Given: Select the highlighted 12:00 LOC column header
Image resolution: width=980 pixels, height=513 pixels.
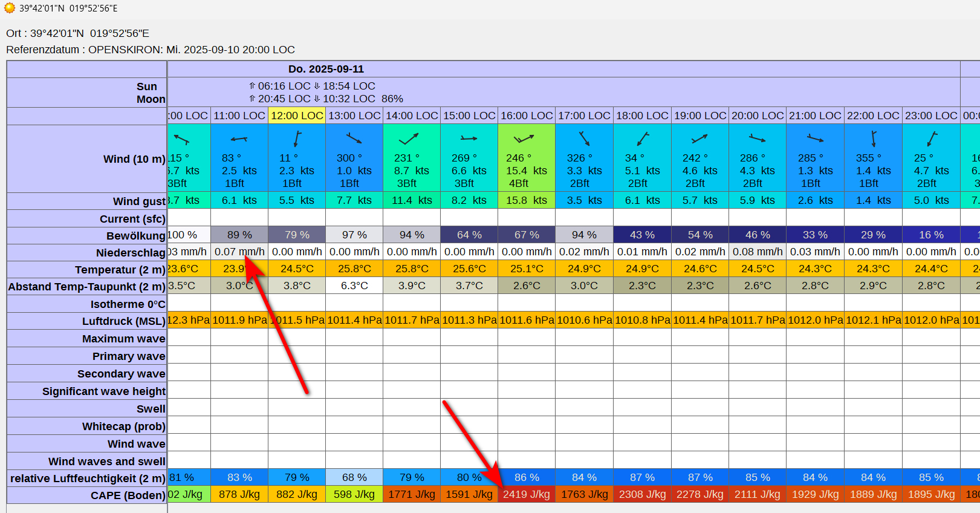Looking at the screenshot, I should pyautogui.click(x=297, y=116).
